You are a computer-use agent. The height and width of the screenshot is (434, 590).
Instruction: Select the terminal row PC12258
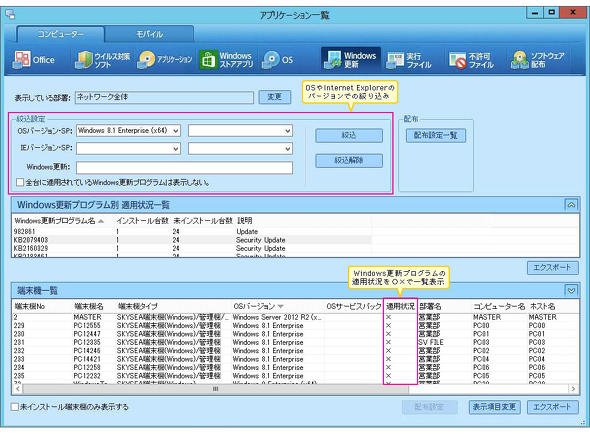(x=295, y=367)
